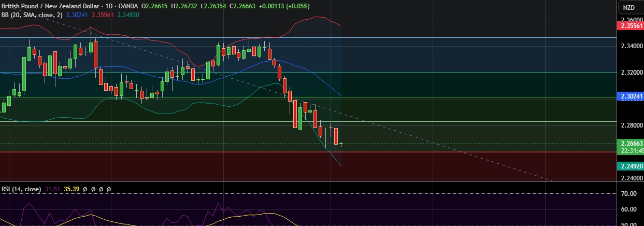Screen dimensions: 644x226
Task: Click the green current price label 2.26663
Action: click(x=632, y=144)
